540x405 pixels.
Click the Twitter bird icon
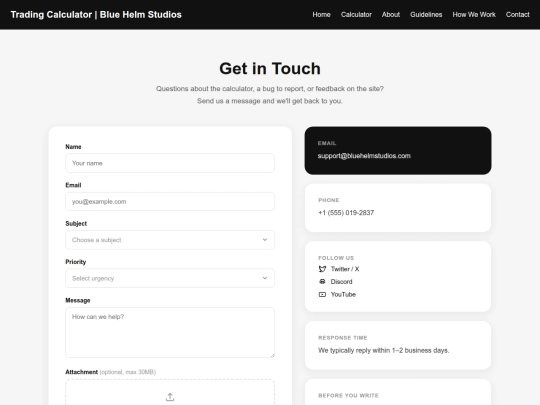(322, 269)
